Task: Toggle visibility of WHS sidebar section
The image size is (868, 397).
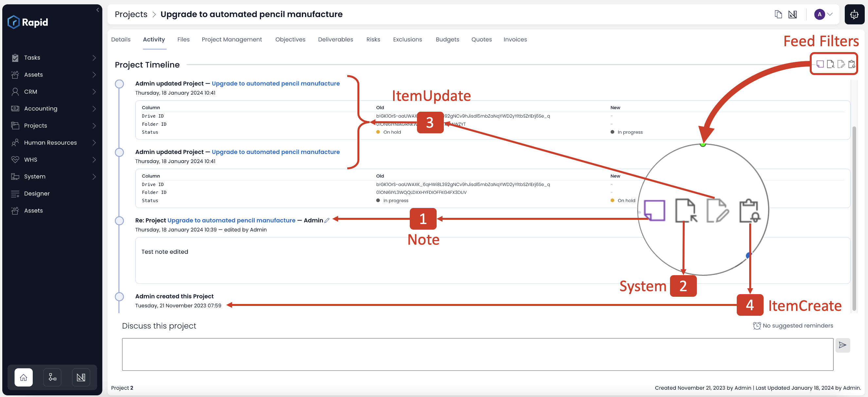Action: point(94,160)
